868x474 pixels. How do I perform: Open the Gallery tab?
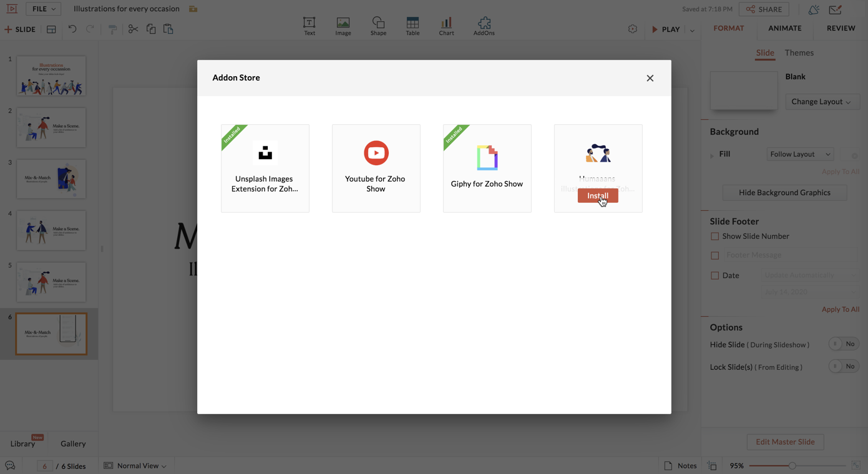click(x=73, y=443)
